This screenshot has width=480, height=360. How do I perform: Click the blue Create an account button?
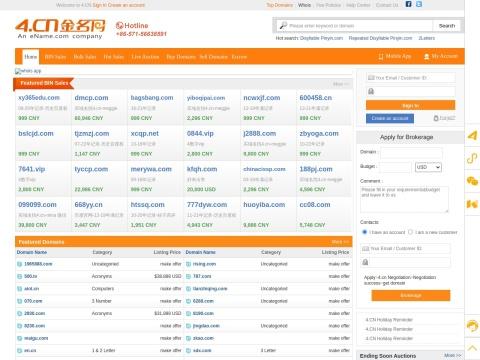(x=390, y=118)
